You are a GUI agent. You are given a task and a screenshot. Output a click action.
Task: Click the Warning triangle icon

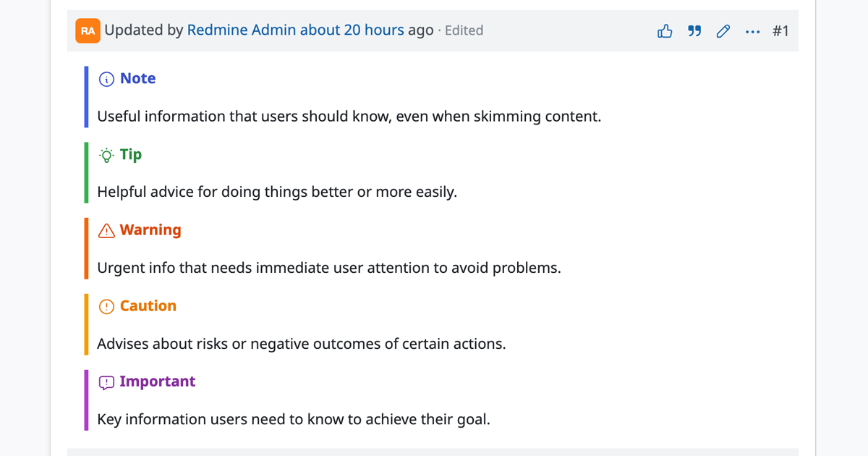pyautogui.click(x=106, y=229)
